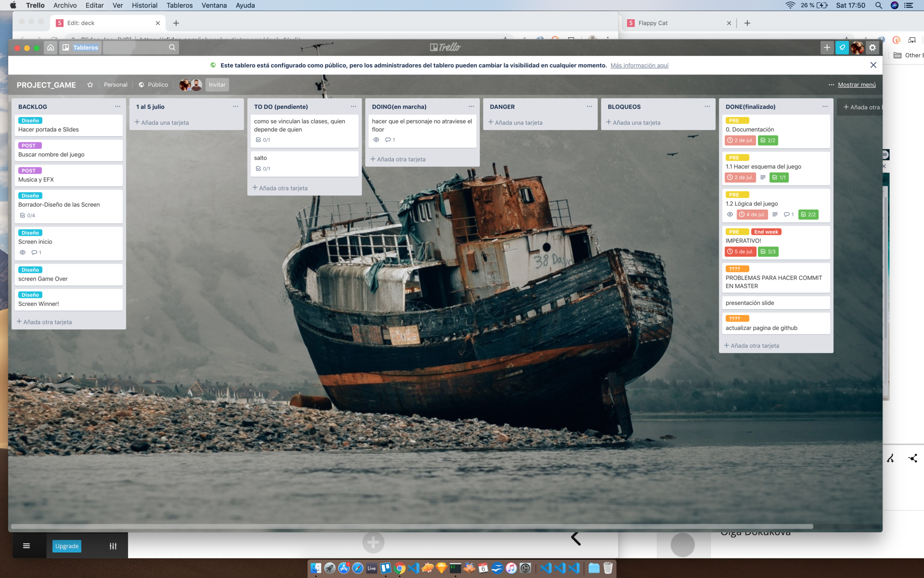The height and width of the screenshot is (578, 924).
Task: Open the notifications rocket icon
Action: point(842,48)
